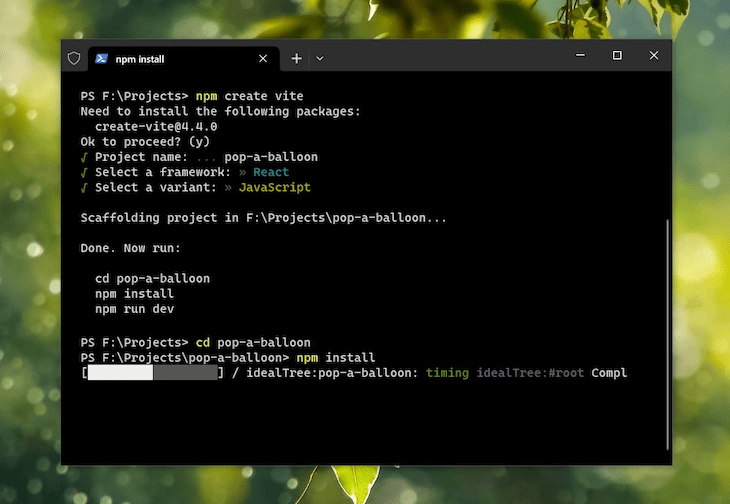Click the admin shield icon in title bar

[74, 59]
